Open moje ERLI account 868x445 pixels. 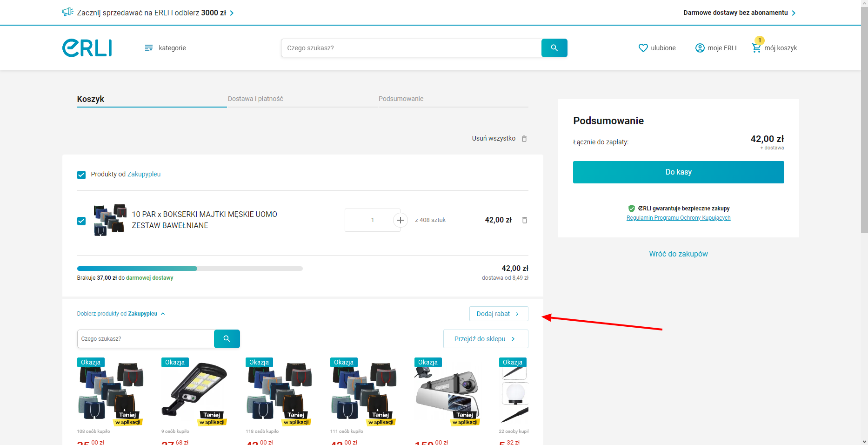[716, 48]
